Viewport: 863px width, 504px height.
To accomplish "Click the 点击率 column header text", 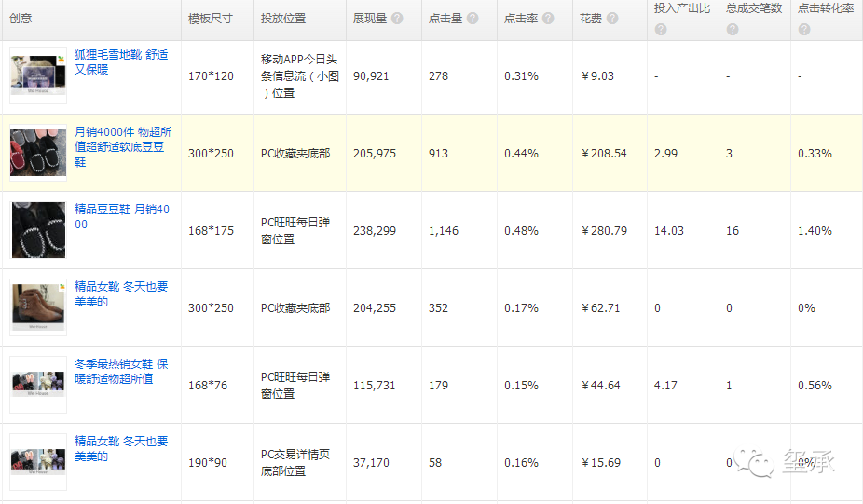I will pos(521,18).
